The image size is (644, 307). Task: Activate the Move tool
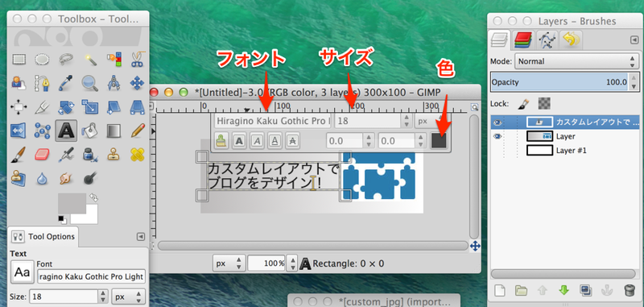(137, 83)
